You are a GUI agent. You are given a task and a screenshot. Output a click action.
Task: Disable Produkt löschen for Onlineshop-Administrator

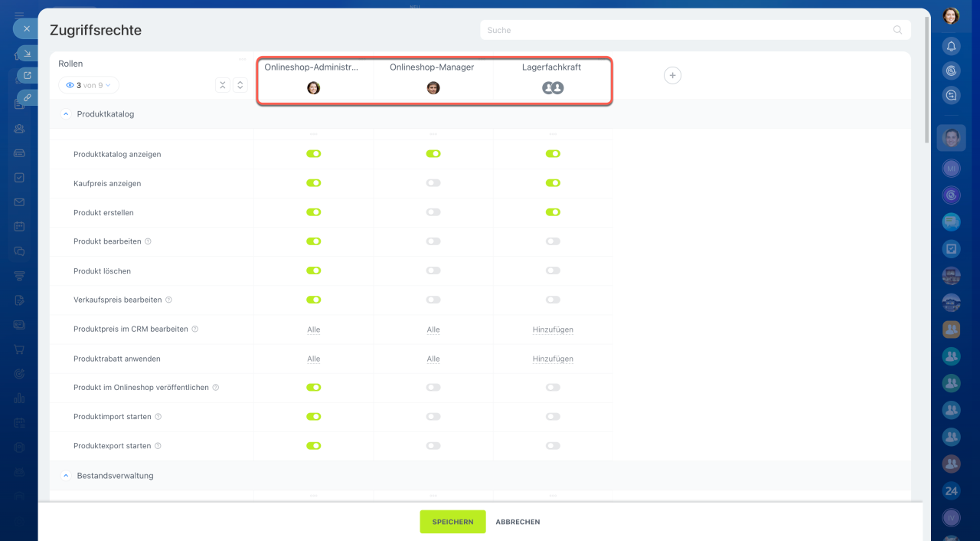click(x=314, y=270)
